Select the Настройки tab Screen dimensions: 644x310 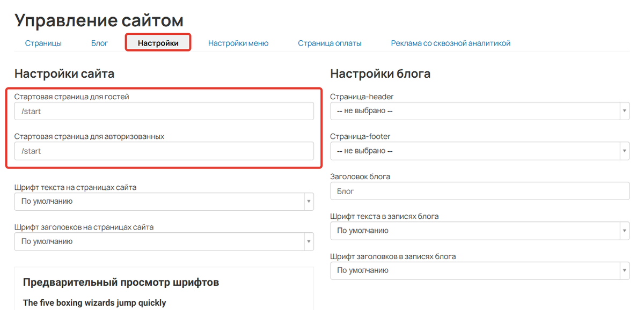click(158, 43)
